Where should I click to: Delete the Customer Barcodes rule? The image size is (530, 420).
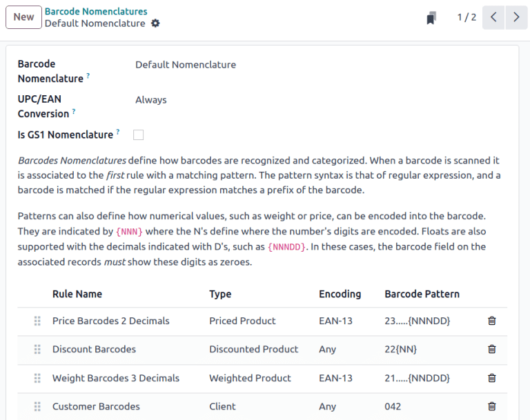[491, 406]
